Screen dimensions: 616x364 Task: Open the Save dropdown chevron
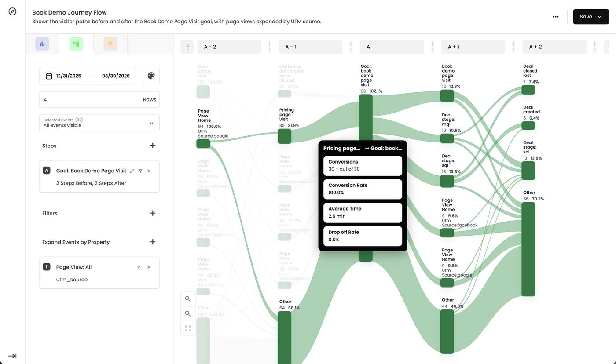(599, 17)
